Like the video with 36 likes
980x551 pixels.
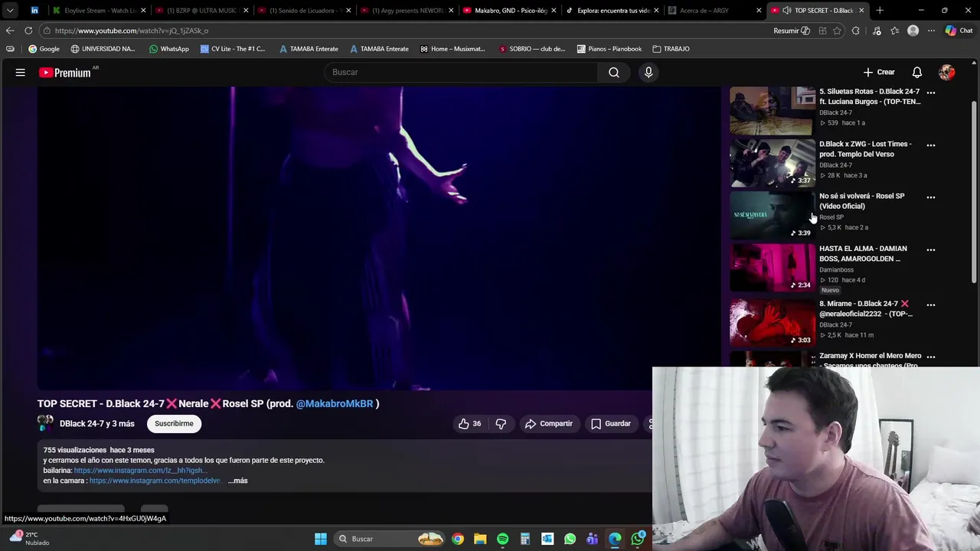(470, 423)
